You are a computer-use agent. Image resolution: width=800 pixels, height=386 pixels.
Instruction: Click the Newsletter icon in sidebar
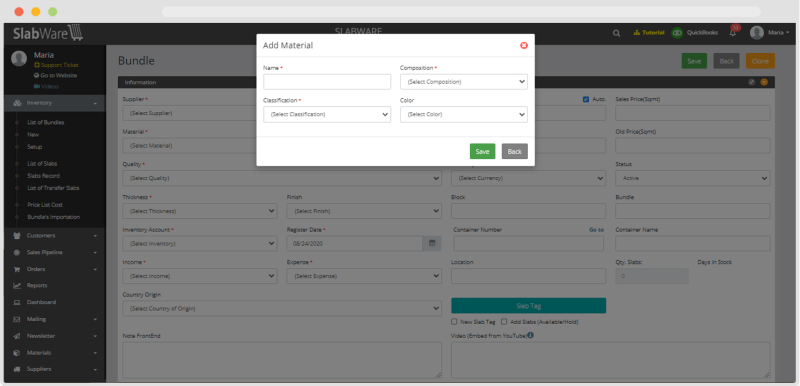[17, 336]
